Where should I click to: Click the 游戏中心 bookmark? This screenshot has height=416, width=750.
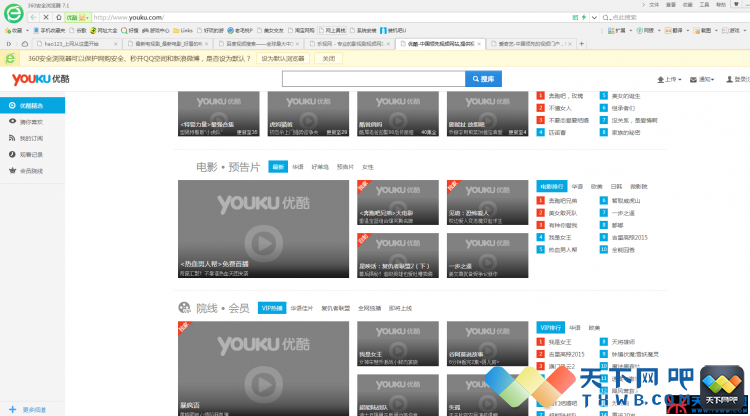(x=155, y=30)
